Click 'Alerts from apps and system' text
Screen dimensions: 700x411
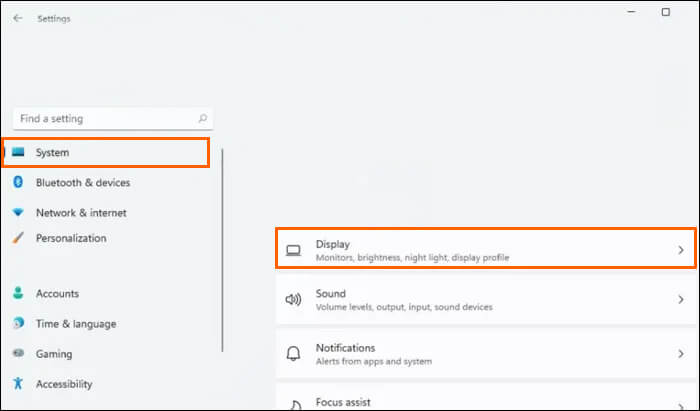coord(374,361)
